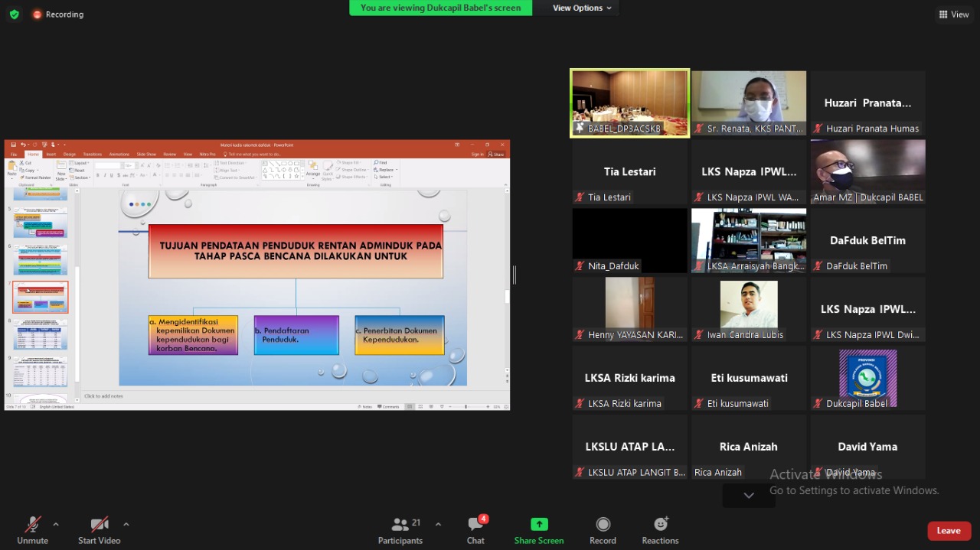Show next page of participant tiles
Image resolution: width=980 pixels, height=550 pixels.
749,495
